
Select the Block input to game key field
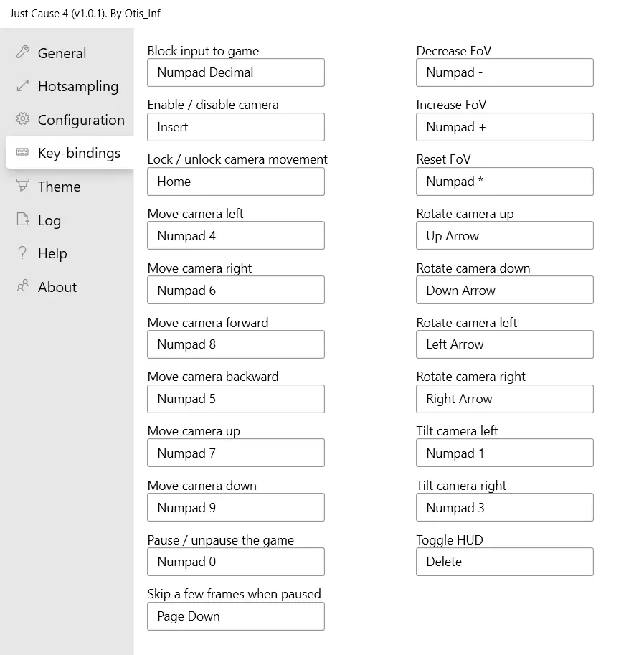tap(235, 72)
